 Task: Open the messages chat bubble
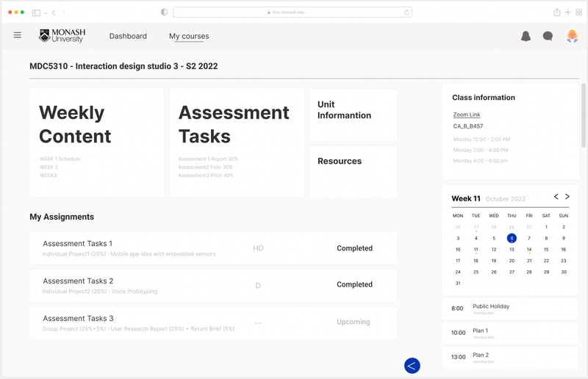[x=548, y=36]
